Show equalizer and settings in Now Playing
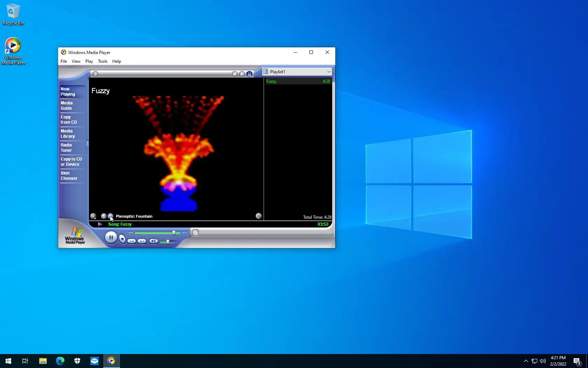This screenshot has width=588, height=368. [x=242, y=74]
